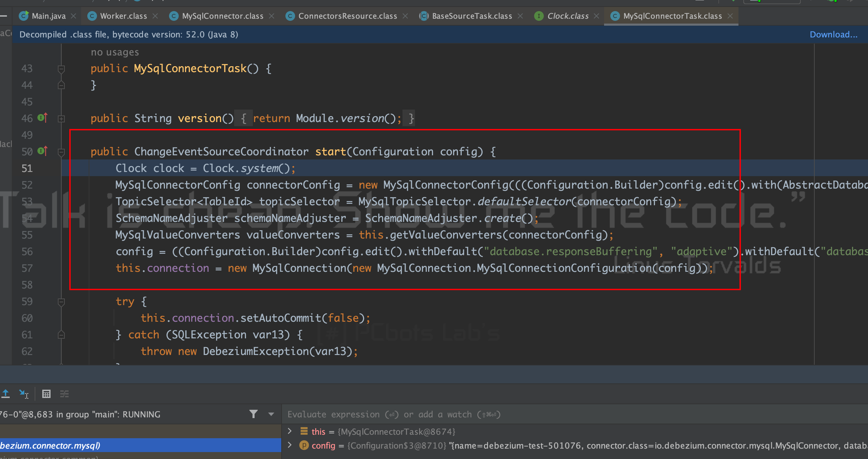Select the MySqlConnector.class tab

tap(222, 16)
